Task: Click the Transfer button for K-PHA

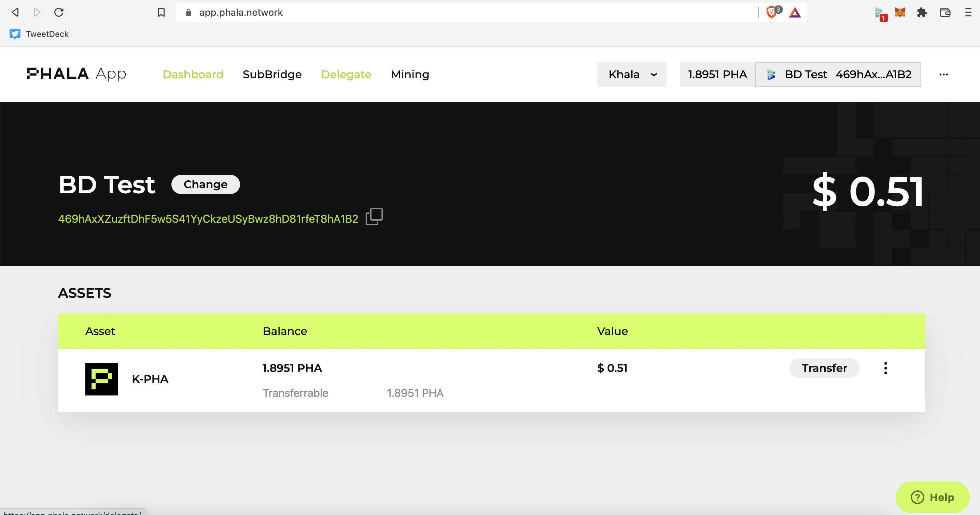Action: coord(824,368)
